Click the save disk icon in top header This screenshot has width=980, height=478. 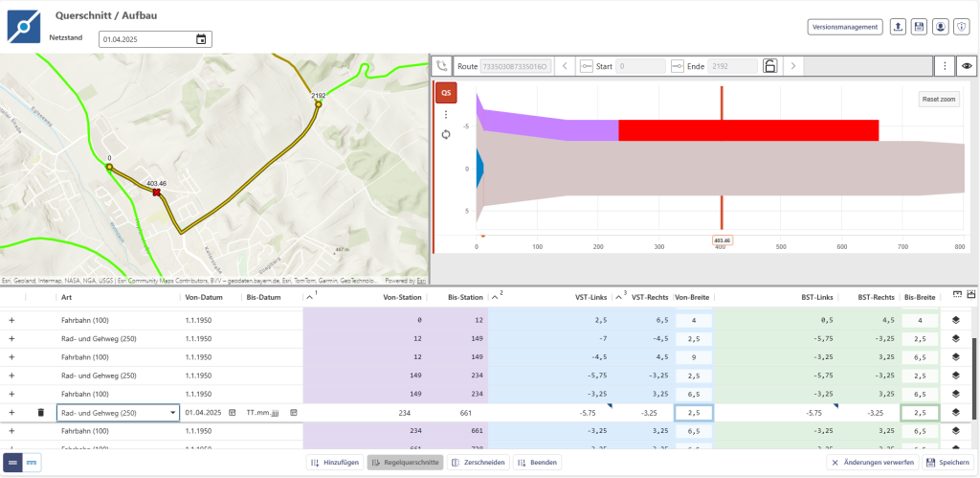pyautogui.click(x=919, y=27)
